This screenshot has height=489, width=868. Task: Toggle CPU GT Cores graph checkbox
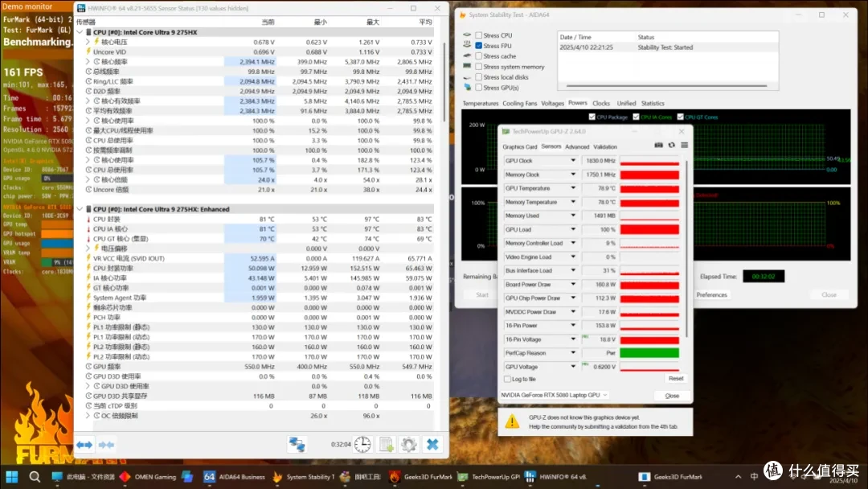point(681,117)
